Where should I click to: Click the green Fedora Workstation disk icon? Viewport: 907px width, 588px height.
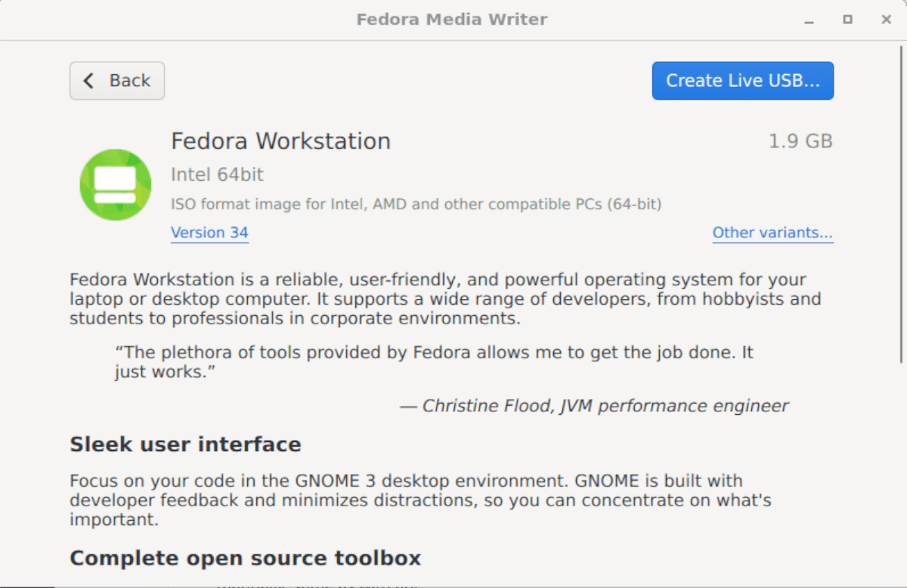(x=115, y=184)
